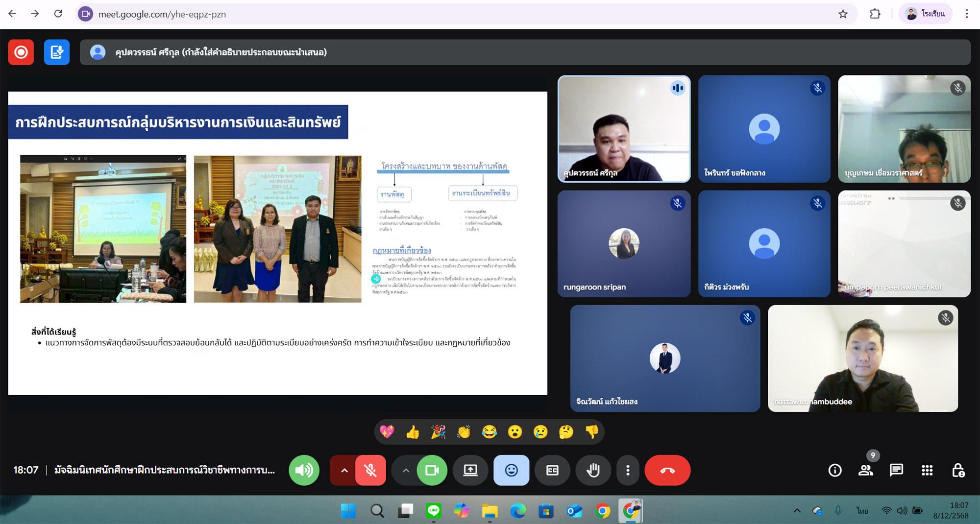Open the meeting details info icon
Image resolution: width=980 pixels, height=524 pixels.
834,471
